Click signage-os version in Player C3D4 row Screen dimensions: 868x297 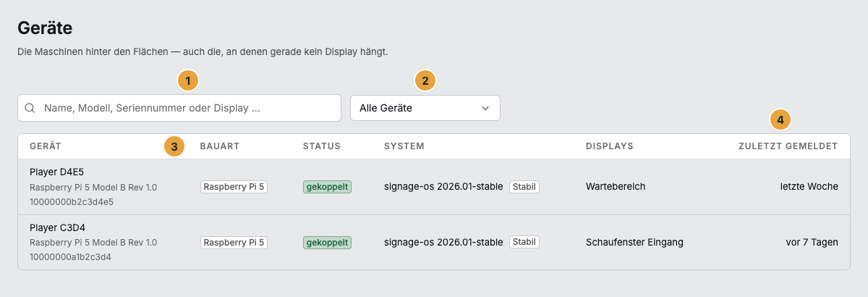coord(443,242)
